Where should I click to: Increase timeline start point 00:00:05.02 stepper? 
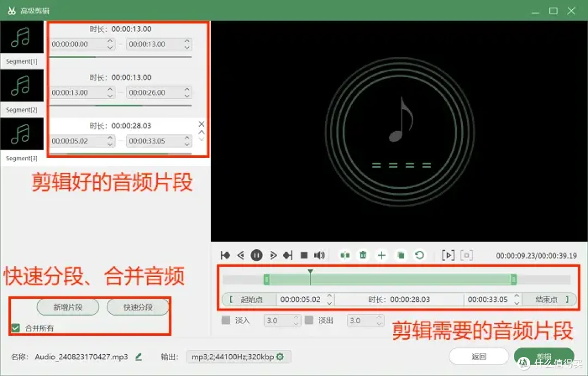click(x=329, y=296)
